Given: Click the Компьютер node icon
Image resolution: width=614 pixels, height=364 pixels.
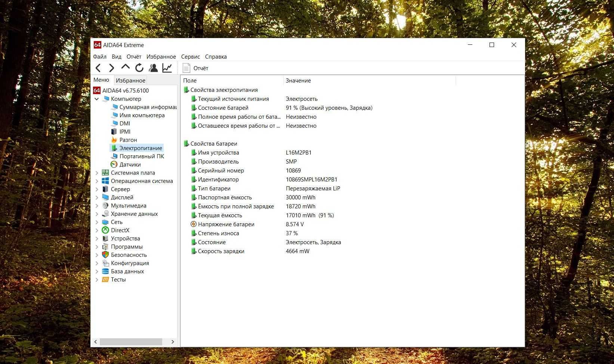Looking at the screenshot, I should click(106, 99).
